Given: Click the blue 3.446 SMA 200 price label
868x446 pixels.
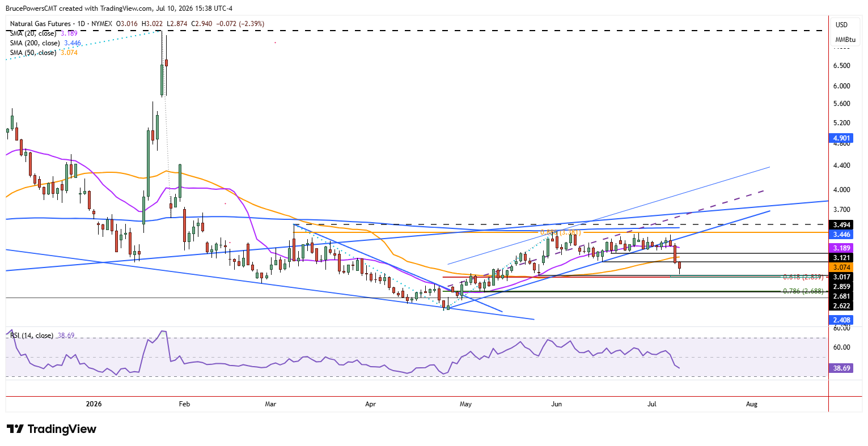Looking at the screenshot, I should coord(841,234).
